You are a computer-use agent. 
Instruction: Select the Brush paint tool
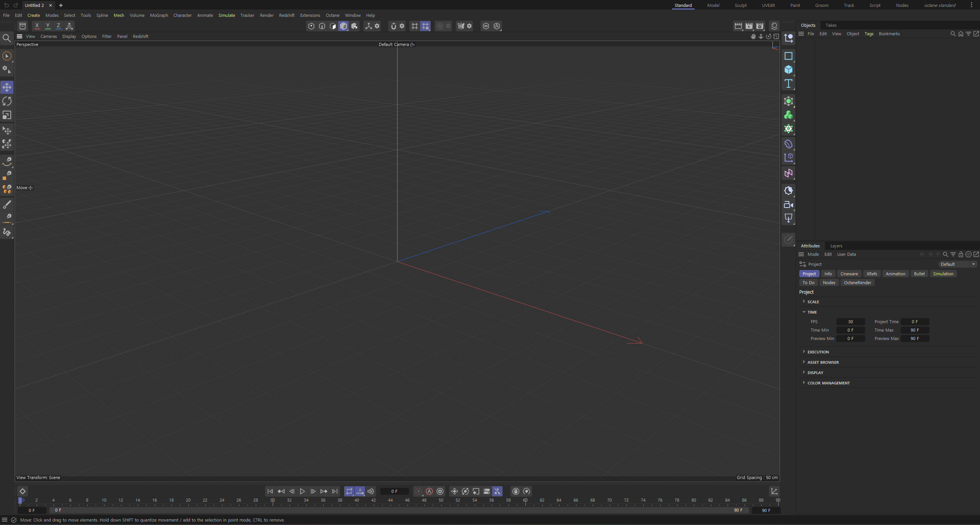click(x=7, y=204)
